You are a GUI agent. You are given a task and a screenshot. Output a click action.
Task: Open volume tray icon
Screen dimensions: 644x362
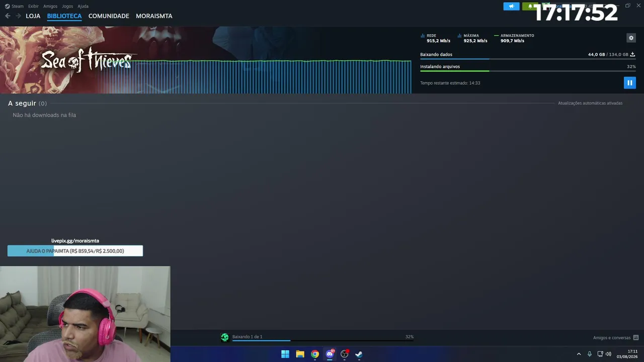click(608, 354)
